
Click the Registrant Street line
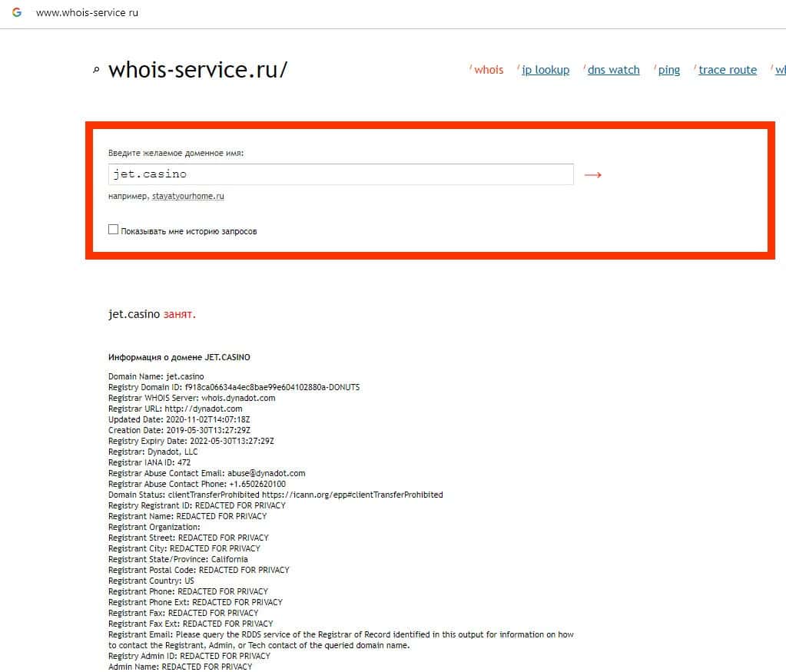188,538
